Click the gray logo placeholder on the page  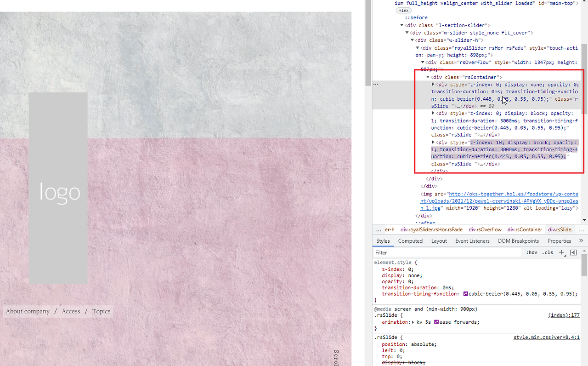pyautogui.click(x=58, y=188)
